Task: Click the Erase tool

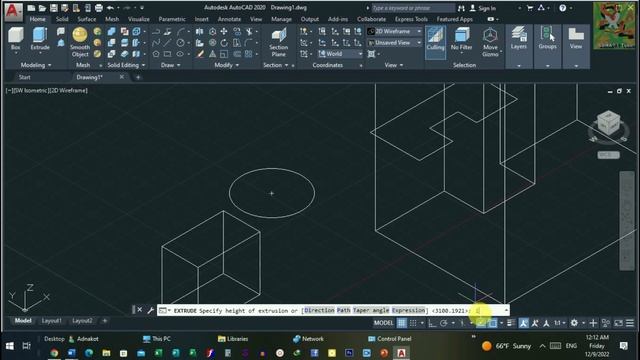Action: point(200,54)
